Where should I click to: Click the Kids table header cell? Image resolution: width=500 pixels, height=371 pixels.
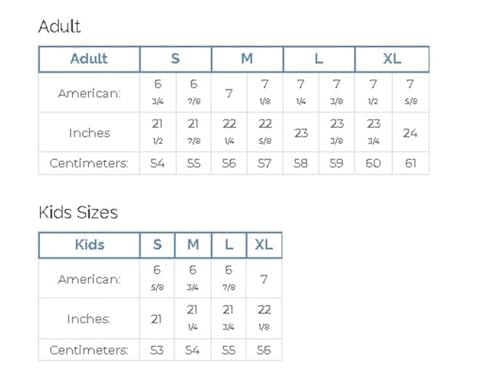pyautogui.click(x=89, y=245)
